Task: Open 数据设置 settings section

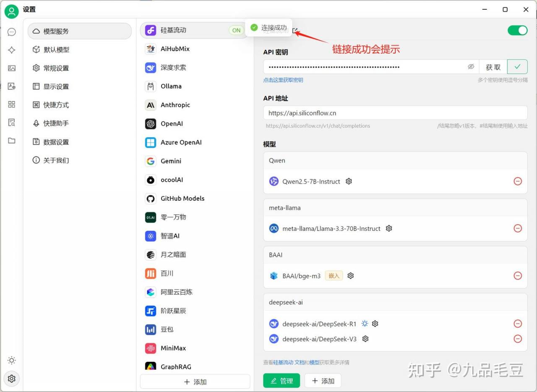Action: coord(80,142)
